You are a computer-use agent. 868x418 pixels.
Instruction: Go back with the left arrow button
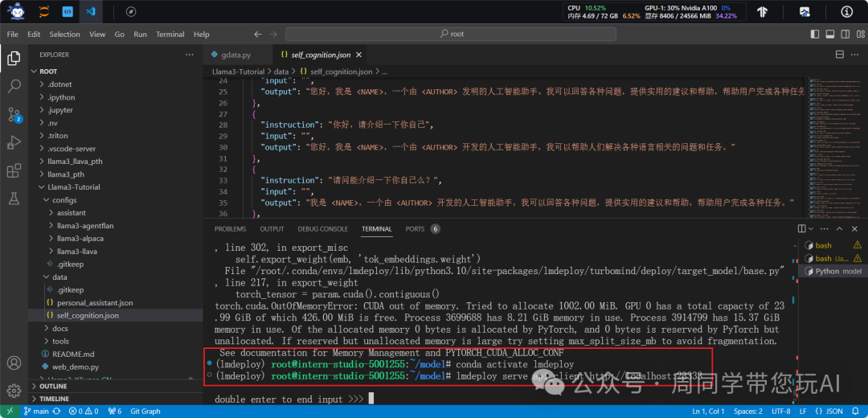pos(258,35)
